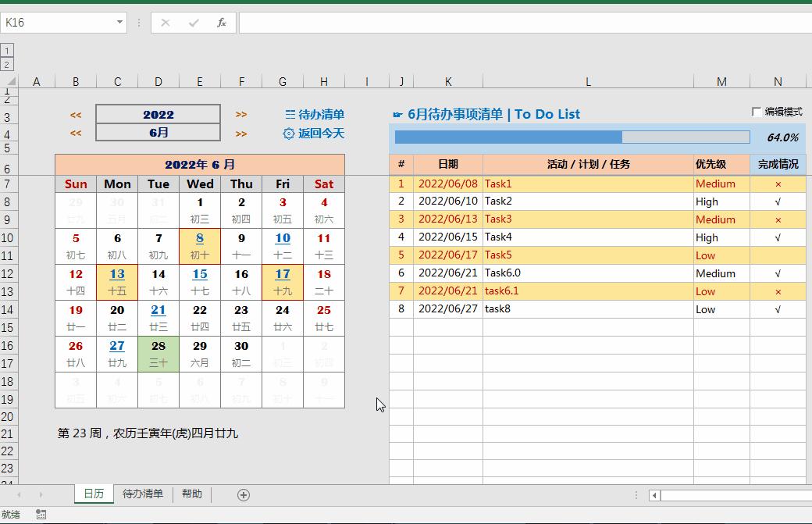Click the Insert Function fx icon
812x524 pixels.
[x=221, y=22]
